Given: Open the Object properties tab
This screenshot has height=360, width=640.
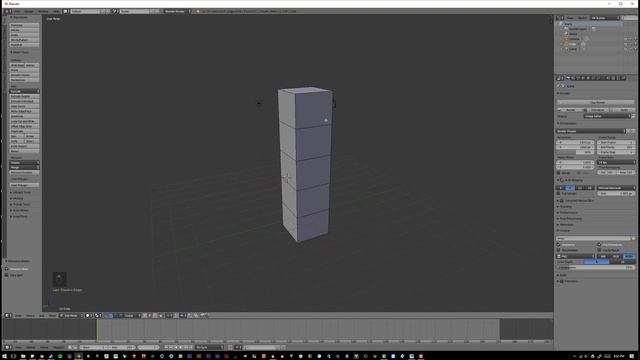Looking at the screenshot, I should 588,78.
